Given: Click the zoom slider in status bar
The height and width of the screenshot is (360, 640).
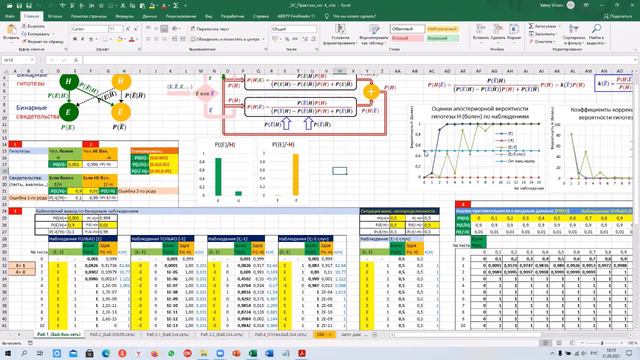Looking at the screenshot, I should coord(602,343).
